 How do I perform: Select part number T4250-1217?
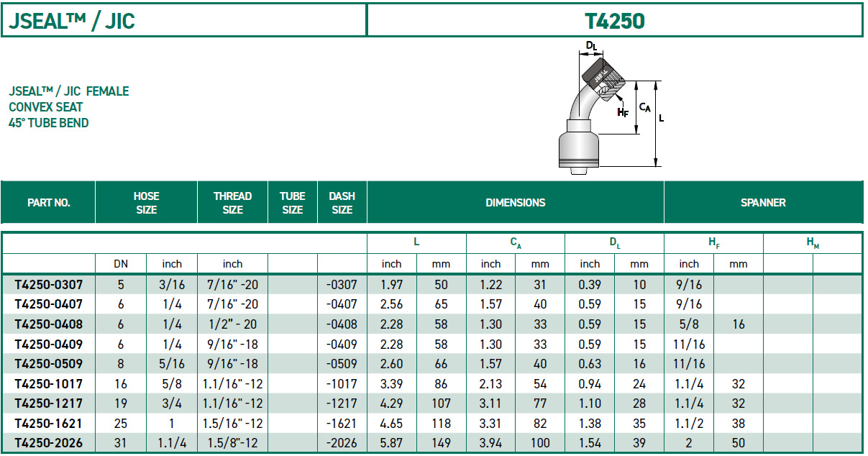tap(48, 403)
